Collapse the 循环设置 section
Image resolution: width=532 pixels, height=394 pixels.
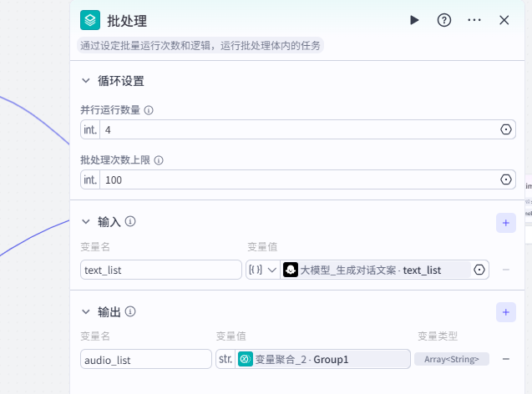(85, 81)
